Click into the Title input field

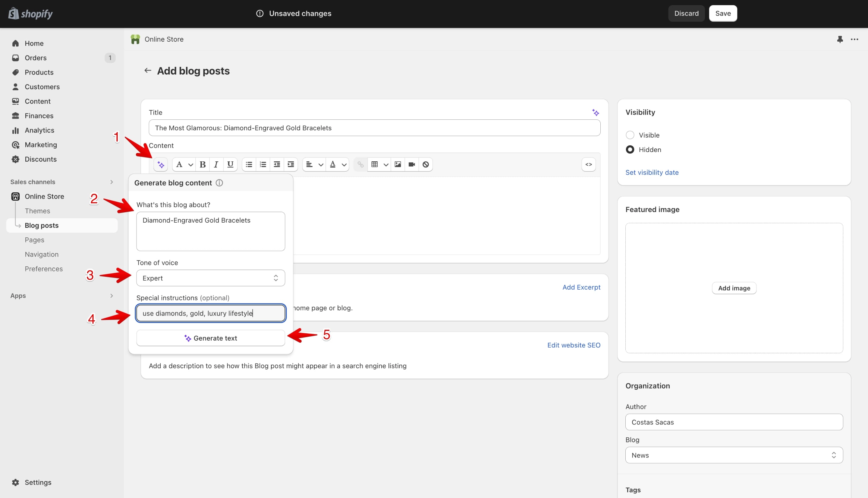pos(375,128)
